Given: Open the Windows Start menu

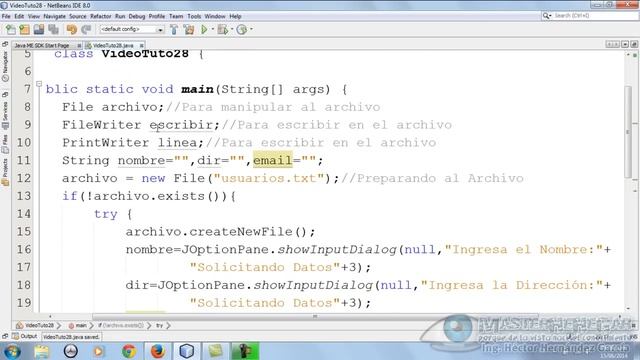Looking at the screenshot, I should pos(12,351).
